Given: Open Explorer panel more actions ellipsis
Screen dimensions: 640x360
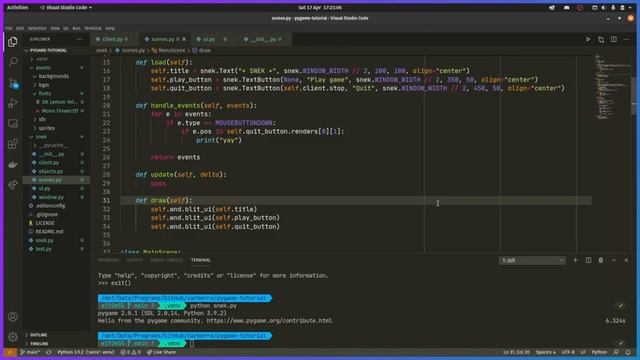Looking at the screenshot, I should click(x=80, y=39).
